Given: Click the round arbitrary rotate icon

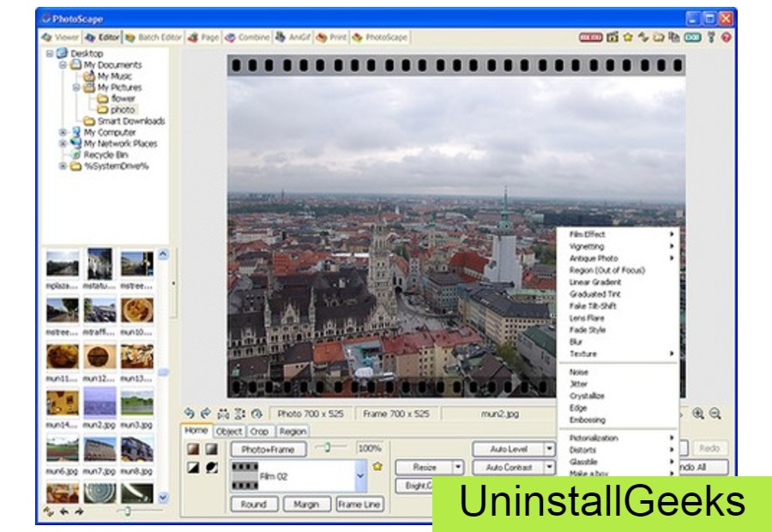Looking at the screenshot, I should (256, 414).
